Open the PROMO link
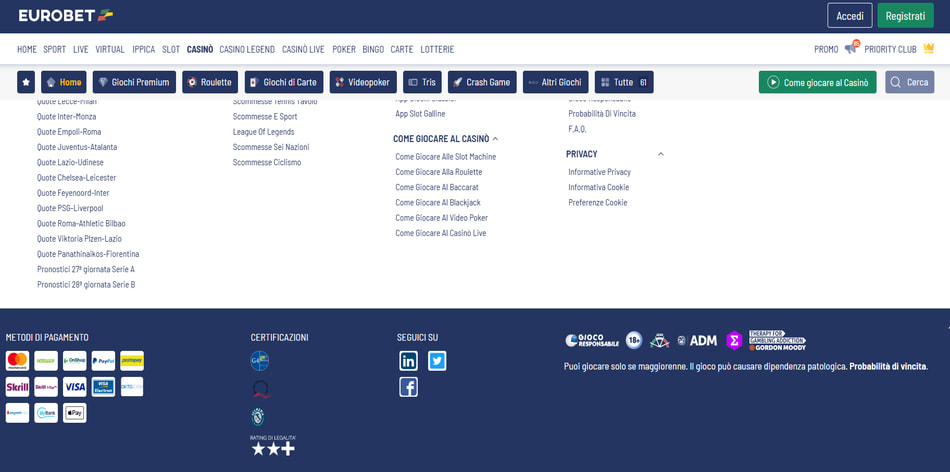This screenshot has height=472, width=950. coord(826,49)
